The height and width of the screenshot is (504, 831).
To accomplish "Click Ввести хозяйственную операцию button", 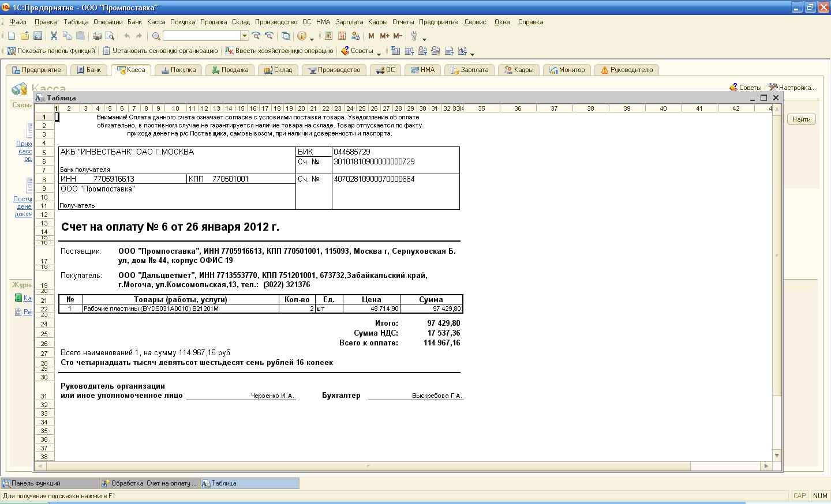I will pyautogui.click(x=279, y=51).
